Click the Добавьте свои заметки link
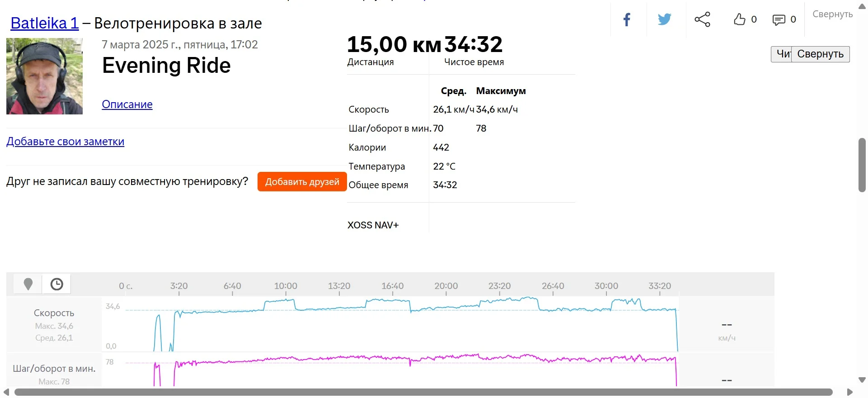 [65, 142]
